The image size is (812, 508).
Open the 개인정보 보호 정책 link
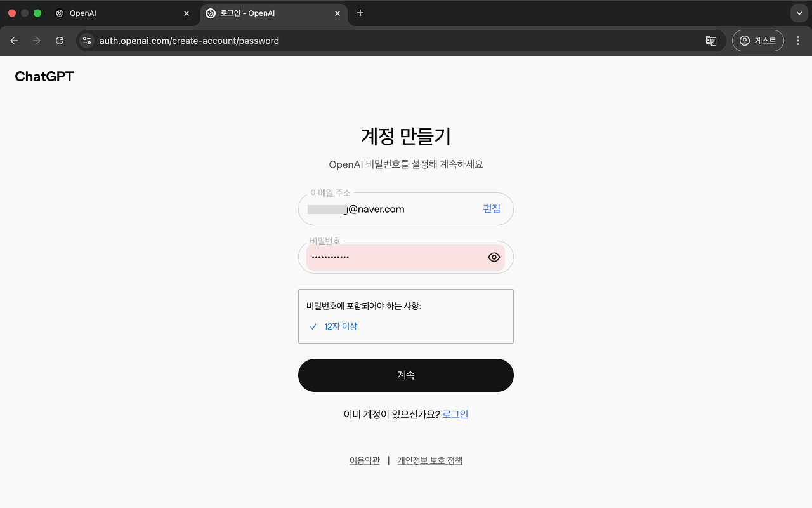[x=430, y=461]
